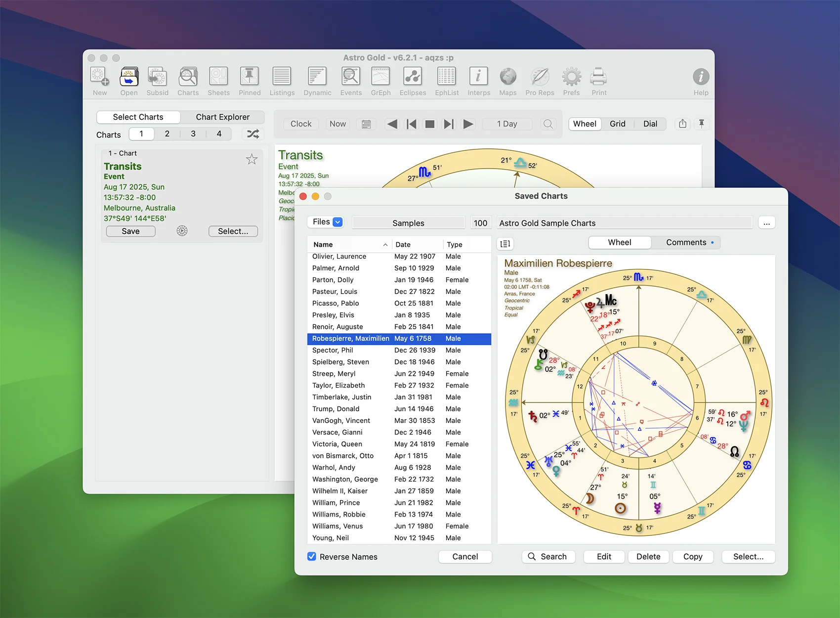Viewport: 840px width, 618px height.
Task: Click the Copy button
Action: tap(693, 557)
